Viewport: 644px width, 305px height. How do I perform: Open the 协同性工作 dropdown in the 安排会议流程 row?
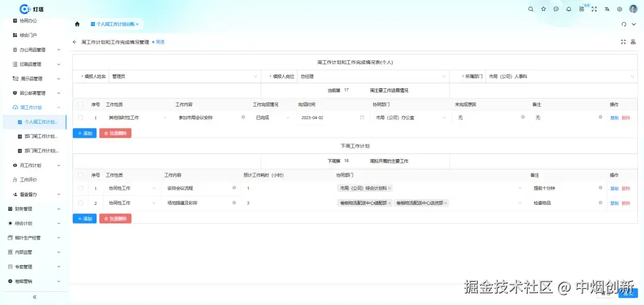(x=131, y=188)
